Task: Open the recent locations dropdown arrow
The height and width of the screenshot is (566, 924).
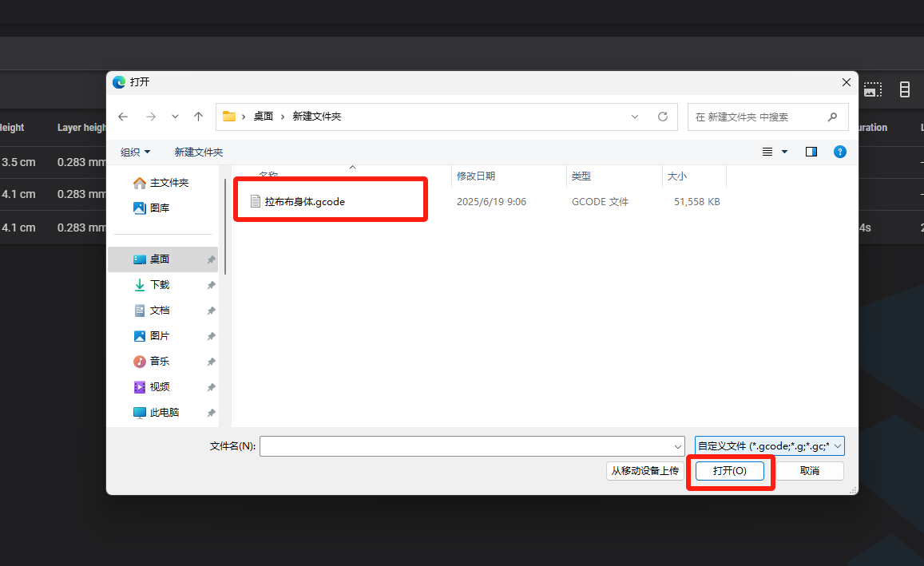Action: click(175, 117)
